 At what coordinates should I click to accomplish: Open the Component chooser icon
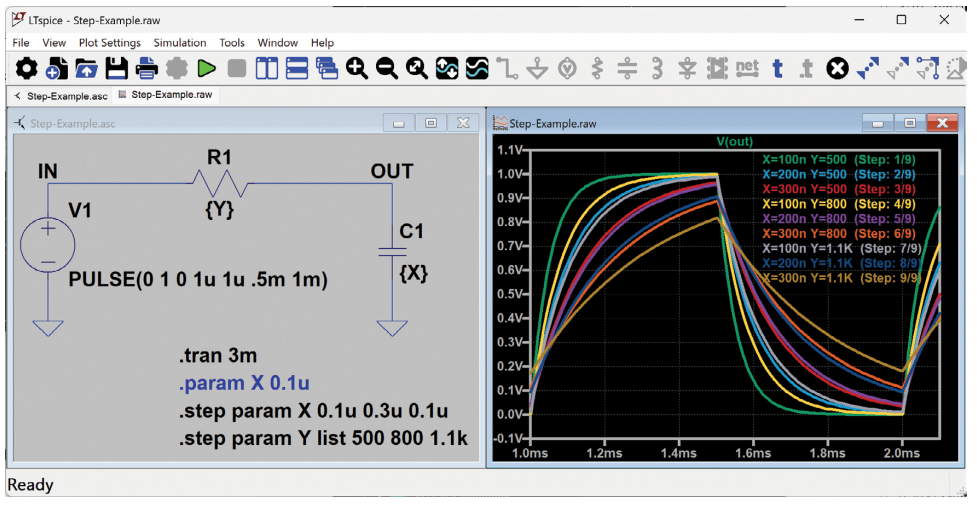point(717,68)
